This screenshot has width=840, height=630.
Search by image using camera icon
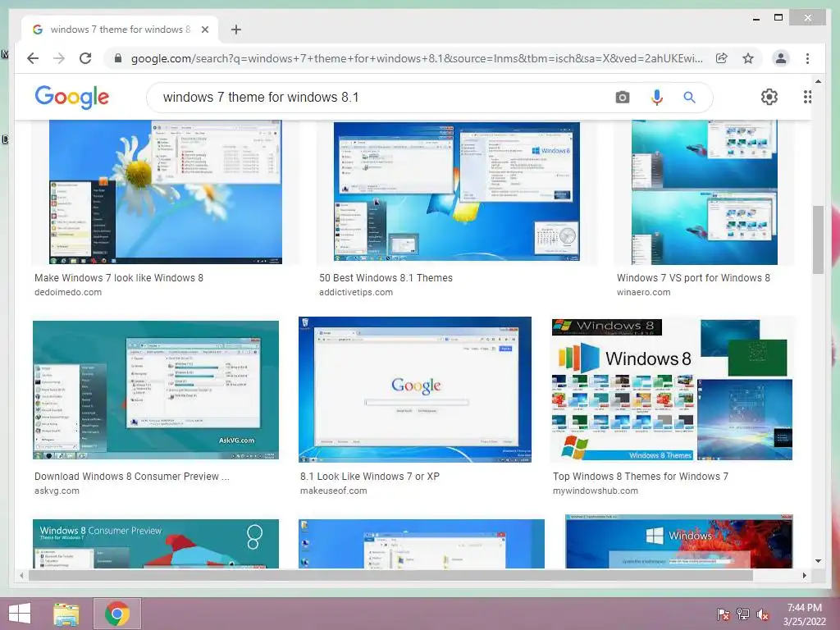622,97
